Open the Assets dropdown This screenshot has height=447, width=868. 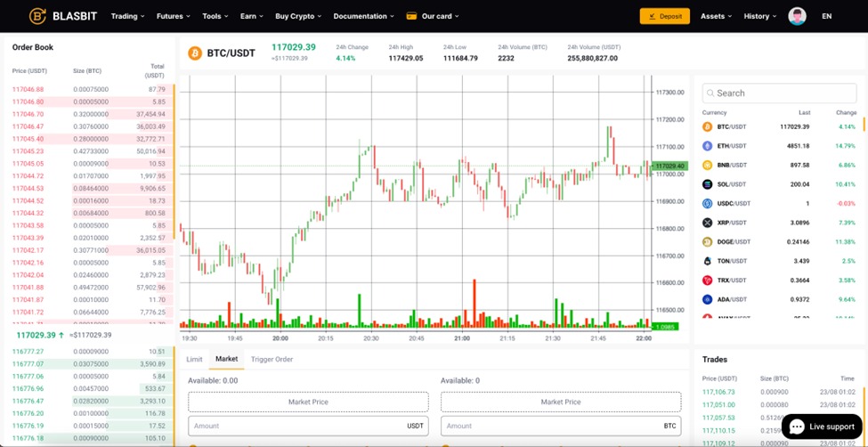716,16
